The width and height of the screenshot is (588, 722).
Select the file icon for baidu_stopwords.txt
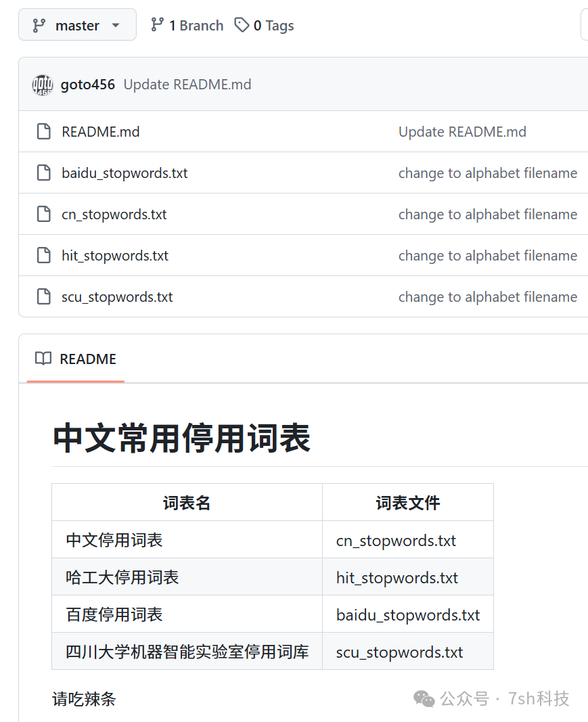(43, 173)
